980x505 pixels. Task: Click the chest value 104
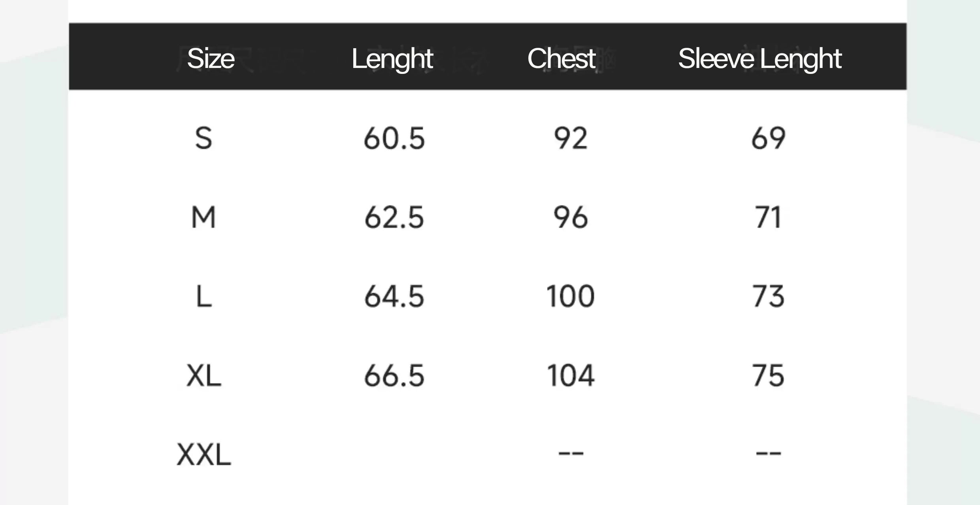[570, 376]
